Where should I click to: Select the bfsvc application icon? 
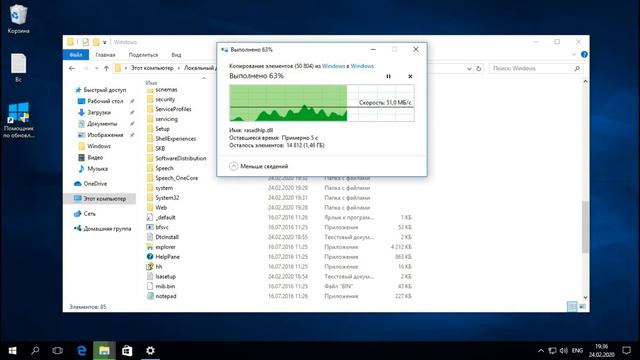150,227
